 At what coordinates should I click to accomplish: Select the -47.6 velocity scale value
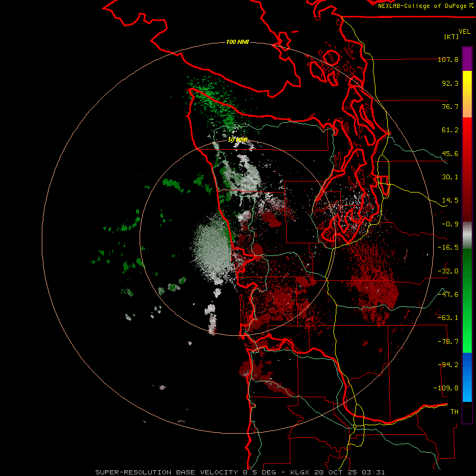448,295
